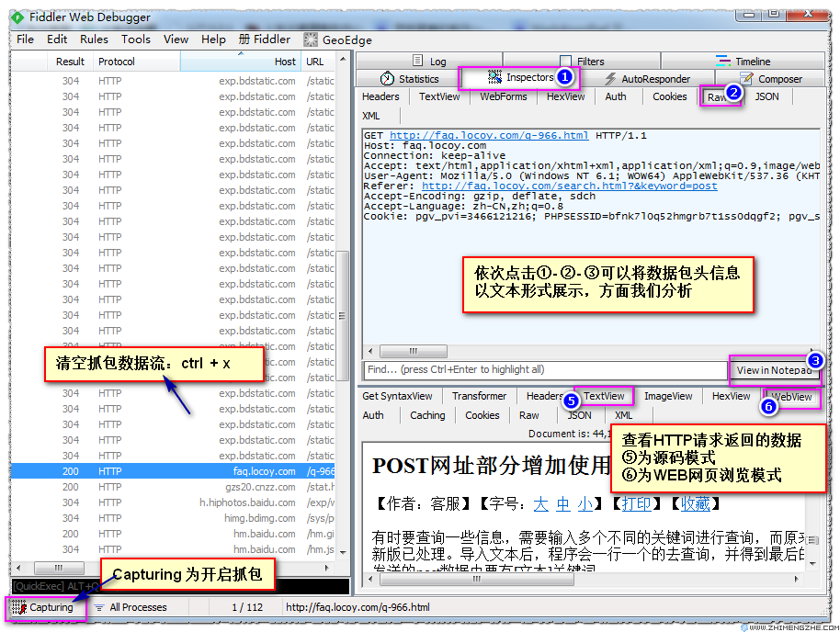Open the View menu
This screenshot has height=632, width=840.
pos(176,39)
